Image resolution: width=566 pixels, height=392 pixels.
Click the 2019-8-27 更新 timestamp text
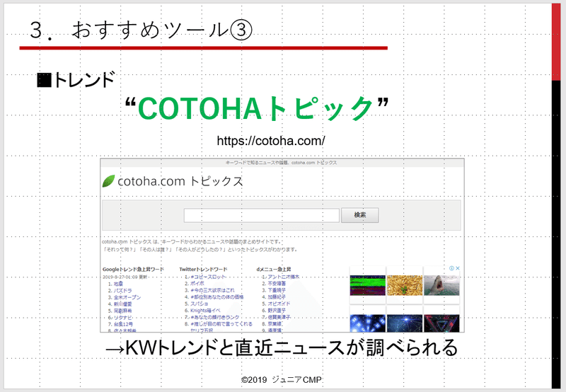[125, 277]
